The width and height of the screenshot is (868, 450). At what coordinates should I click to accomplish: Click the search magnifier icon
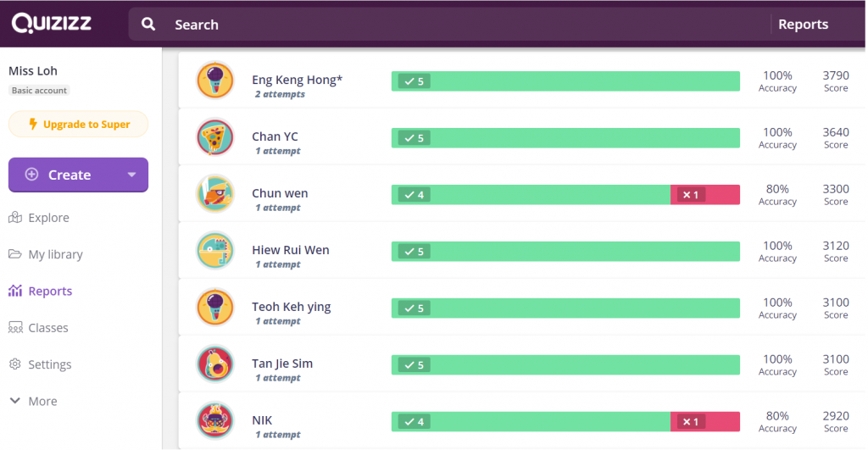coord(148,25)
